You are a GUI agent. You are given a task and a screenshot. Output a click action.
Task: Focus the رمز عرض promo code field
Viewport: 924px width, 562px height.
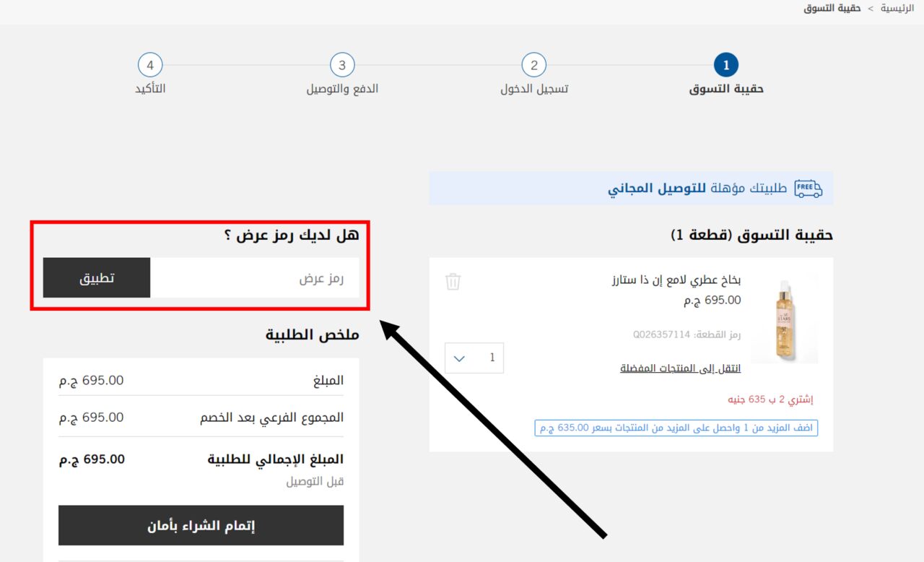point(254,277)
